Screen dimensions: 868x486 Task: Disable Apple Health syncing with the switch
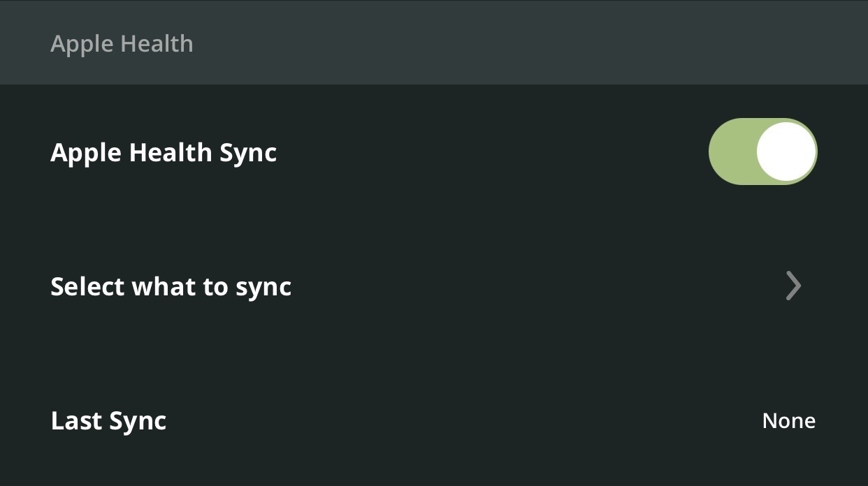pyautogui.click(x=762, y=152)
